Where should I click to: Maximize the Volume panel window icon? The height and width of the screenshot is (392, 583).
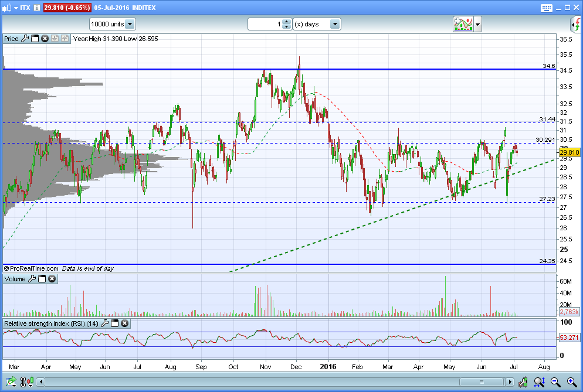coord(42,279)
